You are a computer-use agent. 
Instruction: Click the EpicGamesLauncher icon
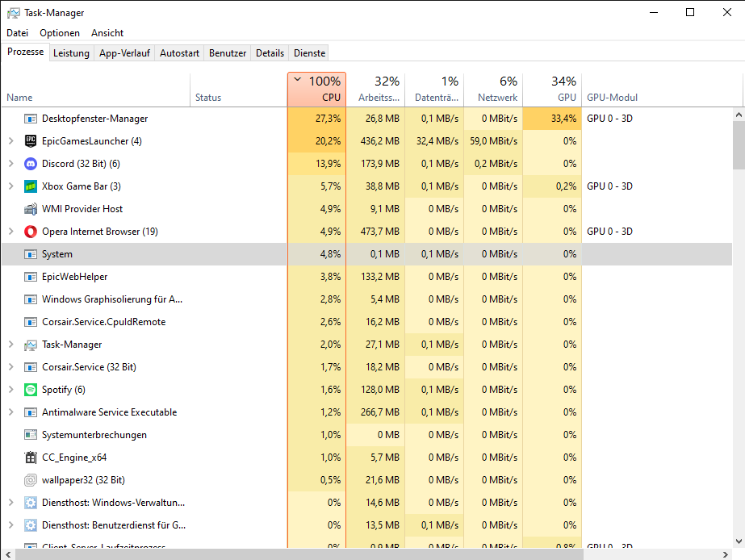pos(31,141)
